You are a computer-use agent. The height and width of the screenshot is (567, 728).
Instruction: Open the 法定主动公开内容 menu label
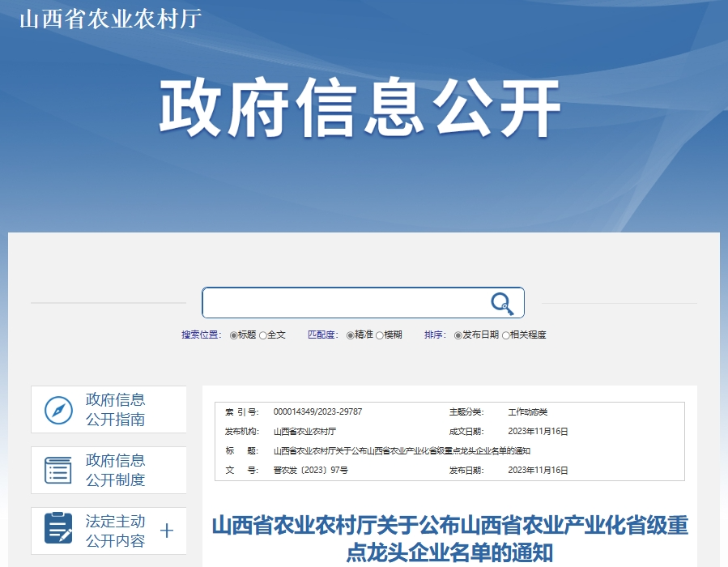click(115, 531)
